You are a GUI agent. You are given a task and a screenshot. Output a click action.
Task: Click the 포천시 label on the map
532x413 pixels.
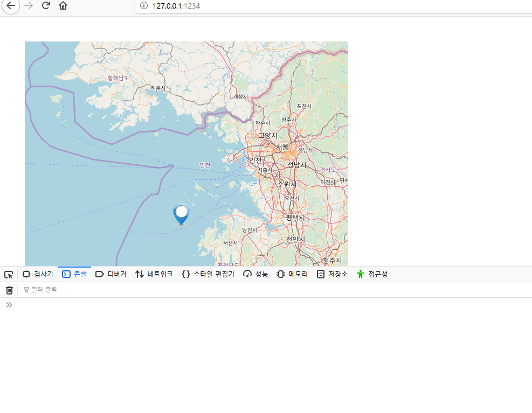click(x=304, y=106)
